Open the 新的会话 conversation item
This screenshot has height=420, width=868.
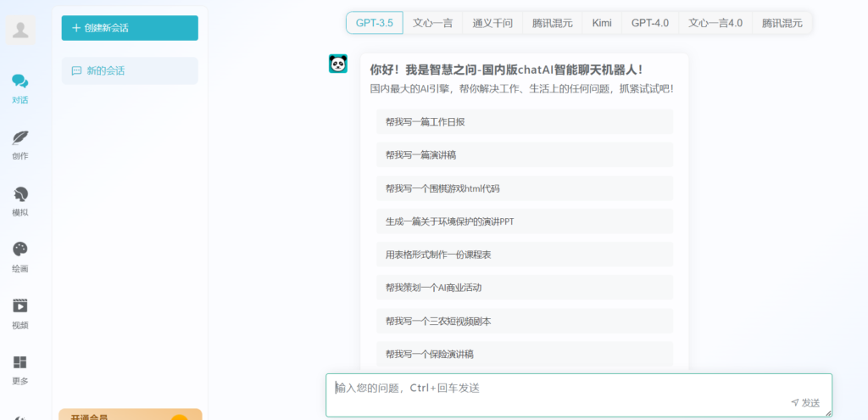(130, 70)
